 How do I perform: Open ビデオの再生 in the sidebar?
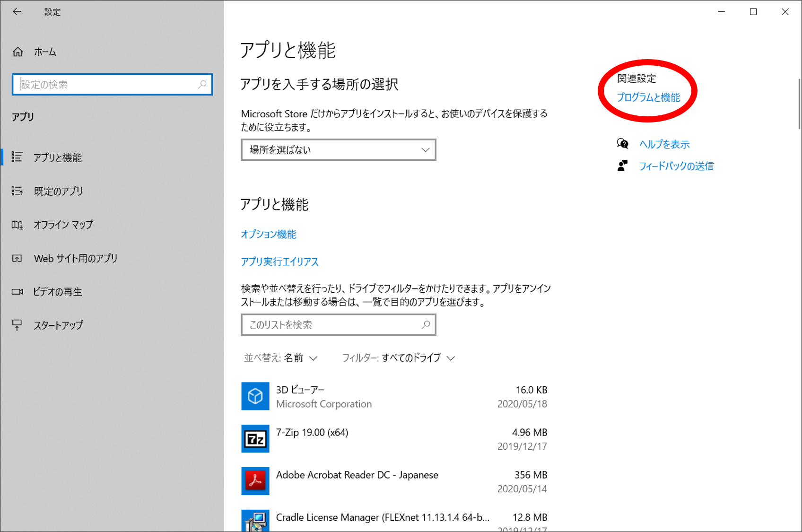pyautogui.click(x=112, y=292)
